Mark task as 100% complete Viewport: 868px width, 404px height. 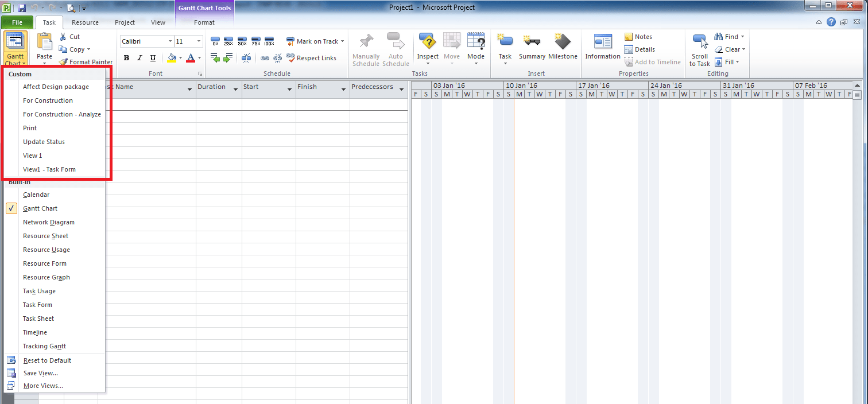269,41
